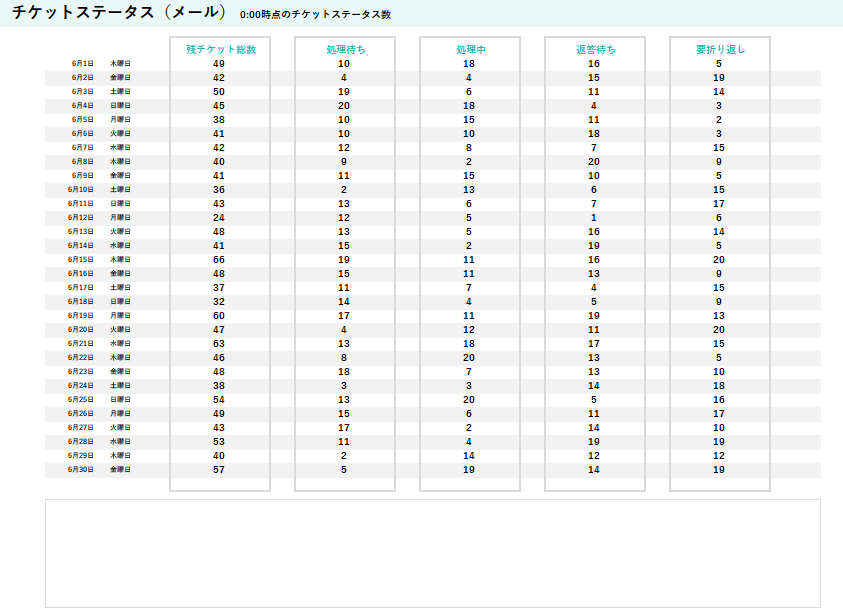Click the 処理中 column header

pyautogui.click(x=469, y=49)
